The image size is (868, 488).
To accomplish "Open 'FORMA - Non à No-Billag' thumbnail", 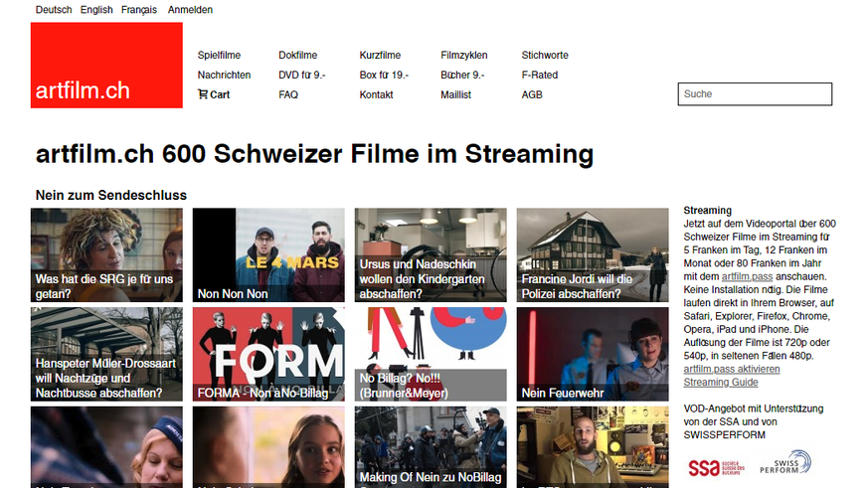I will tap(268, 354).
